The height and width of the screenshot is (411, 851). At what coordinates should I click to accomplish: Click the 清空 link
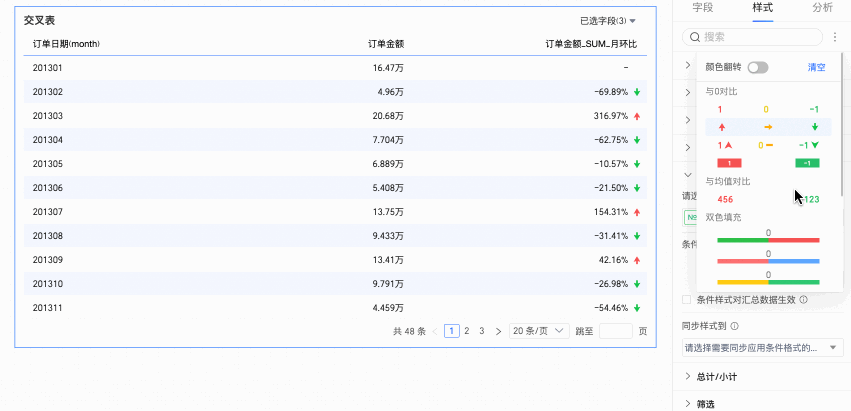(x=816, y=67)
